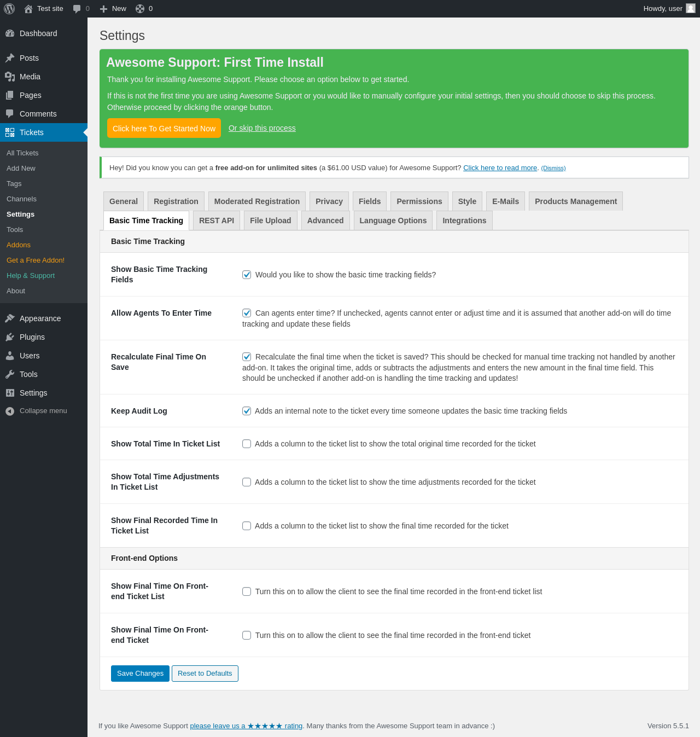Screen dimensions: 700x737
Task: Go to the Advanced tab
Action: (325, 220)
